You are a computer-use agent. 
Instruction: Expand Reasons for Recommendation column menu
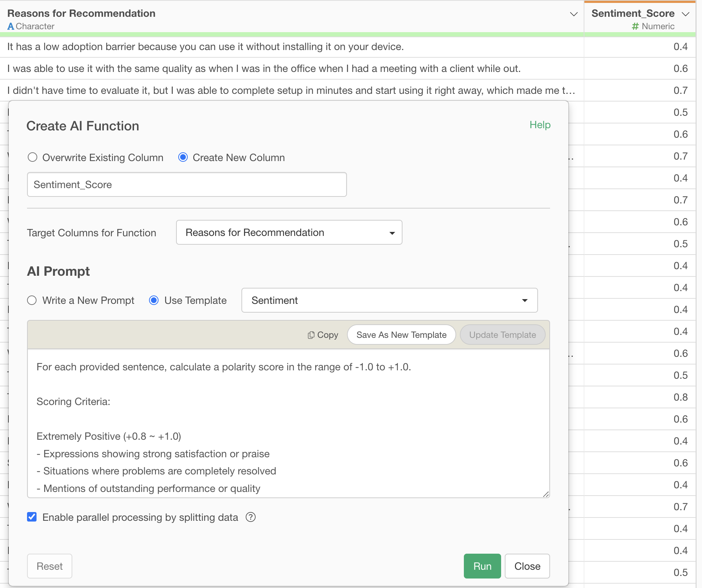[x=574, y=14]
